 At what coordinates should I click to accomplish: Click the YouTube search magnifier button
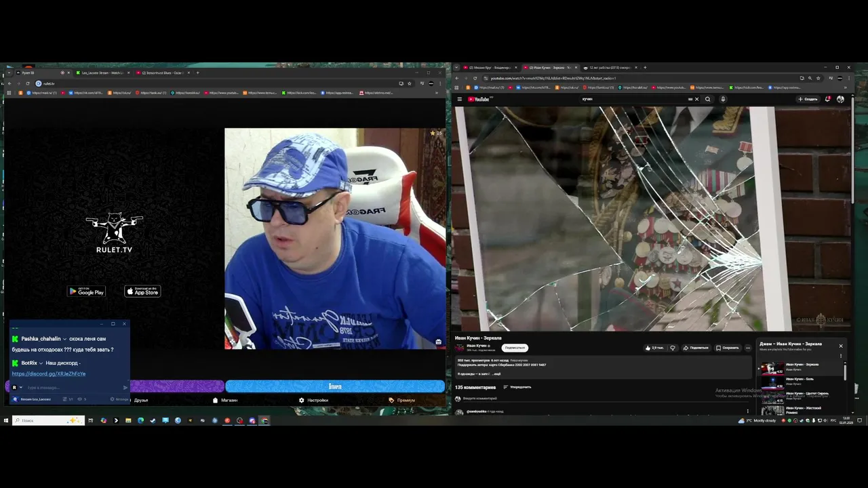(707, 99)
